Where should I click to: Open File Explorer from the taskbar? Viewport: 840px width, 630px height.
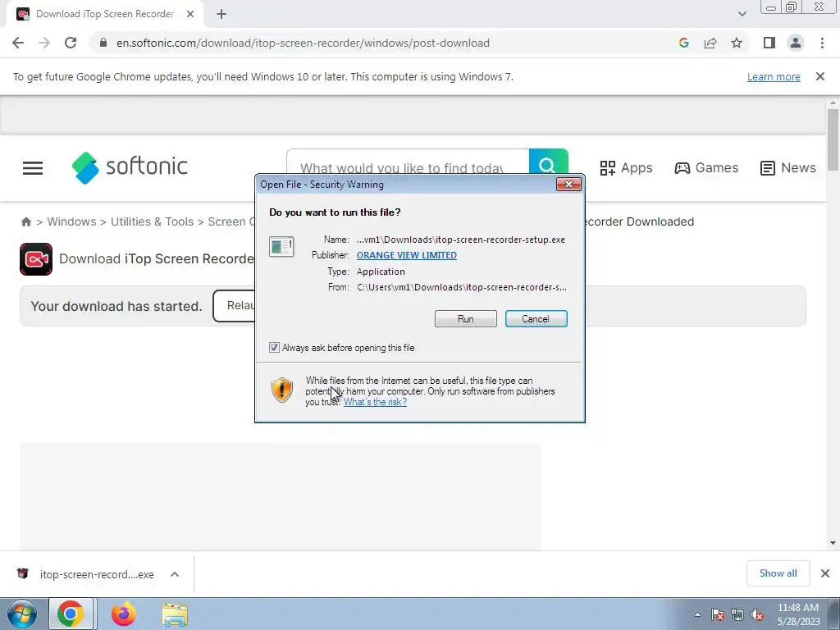coord(176,614)
